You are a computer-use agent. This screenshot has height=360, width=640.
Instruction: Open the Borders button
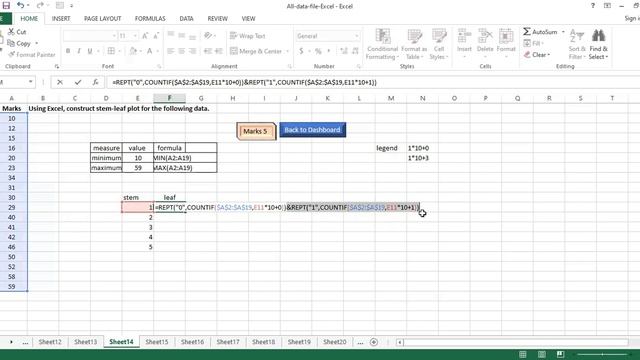[x=111, y=51]
